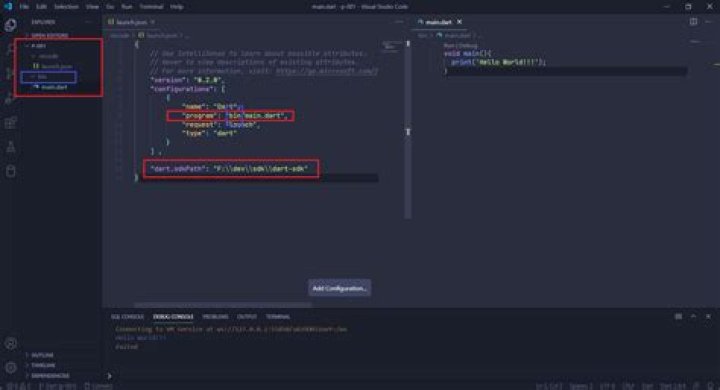Open the Run menu
The height and width of the screenshot is (390, 720).
pyautogui.click(x=127, y=7)
